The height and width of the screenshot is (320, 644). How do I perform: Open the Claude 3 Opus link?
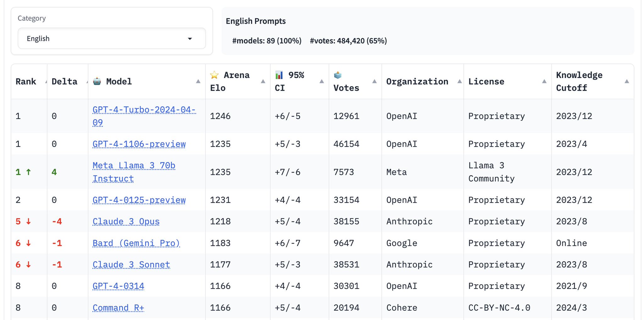pyautogui.click(x=126, y=222)
